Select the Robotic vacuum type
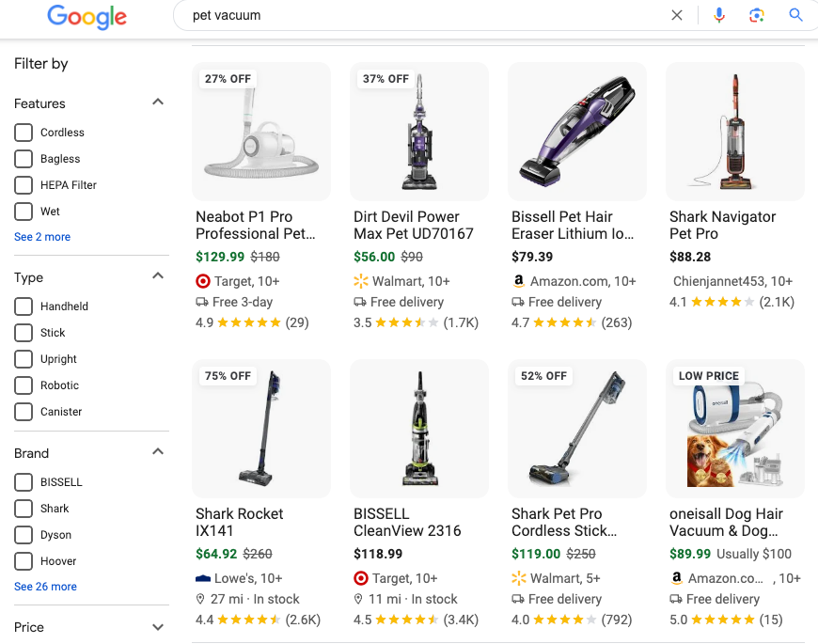This screenshot has height=644, width=818. [x=23, y=385]
